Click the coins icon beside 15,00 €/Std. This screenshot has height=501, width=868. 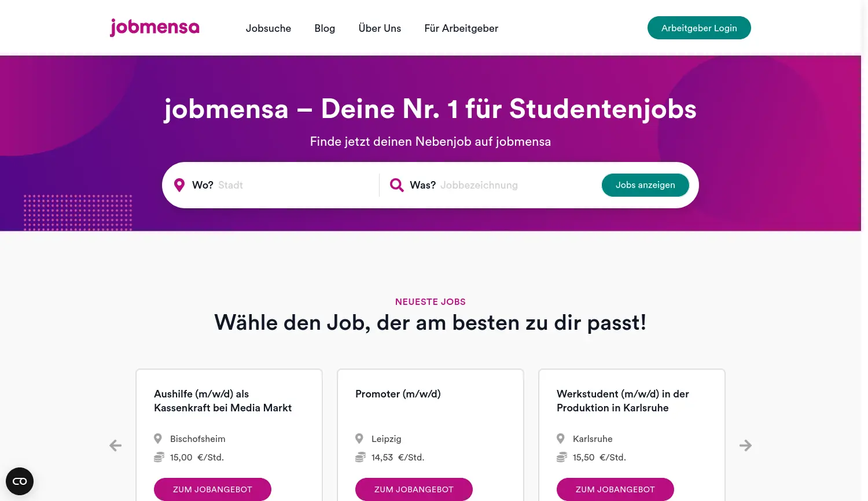pos(159,456)
